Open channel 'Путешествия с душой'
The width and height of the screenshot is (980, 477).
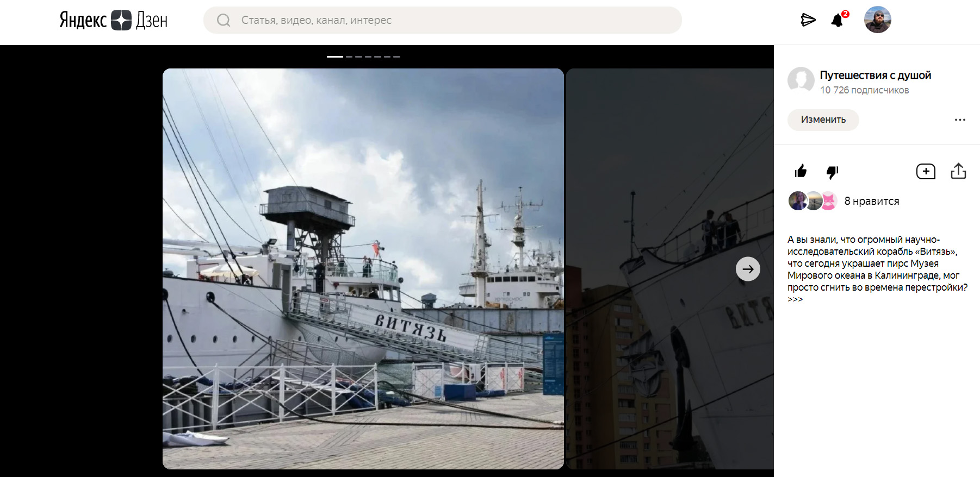pyautogui.click(x=875, y=75)
